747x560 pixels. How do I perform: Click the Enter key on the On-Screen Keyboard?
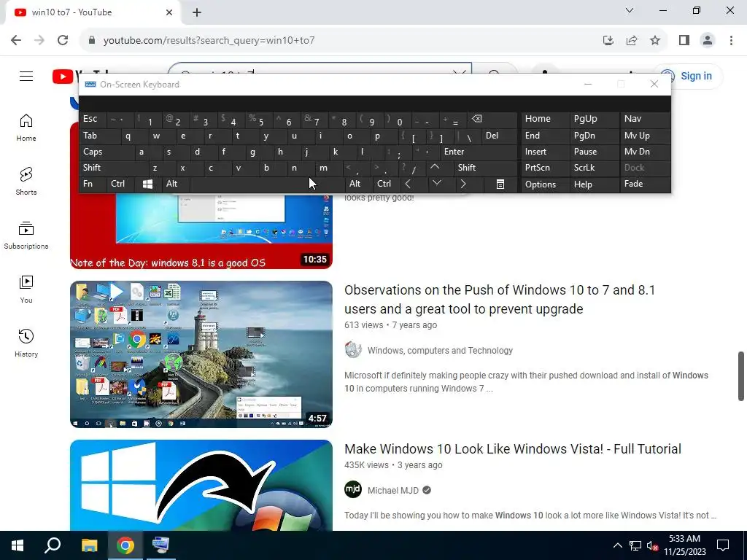(479, 152)
